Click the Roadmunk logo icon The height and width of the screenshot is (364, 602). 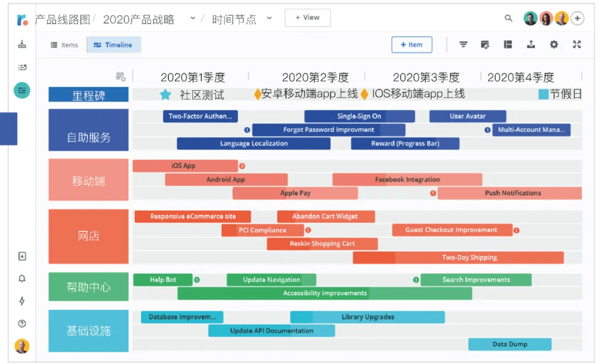point(22,20)
